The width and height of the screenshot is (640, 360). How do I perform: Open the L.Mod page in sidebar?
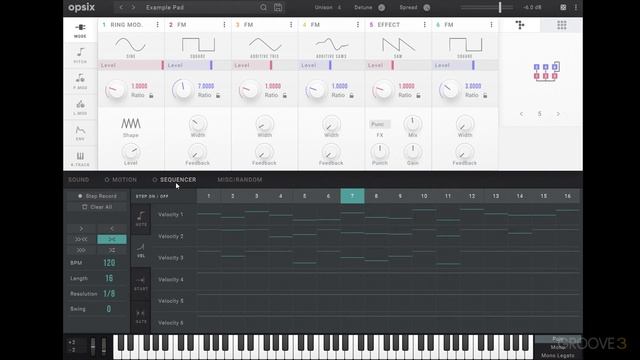(x=80, y=107)
